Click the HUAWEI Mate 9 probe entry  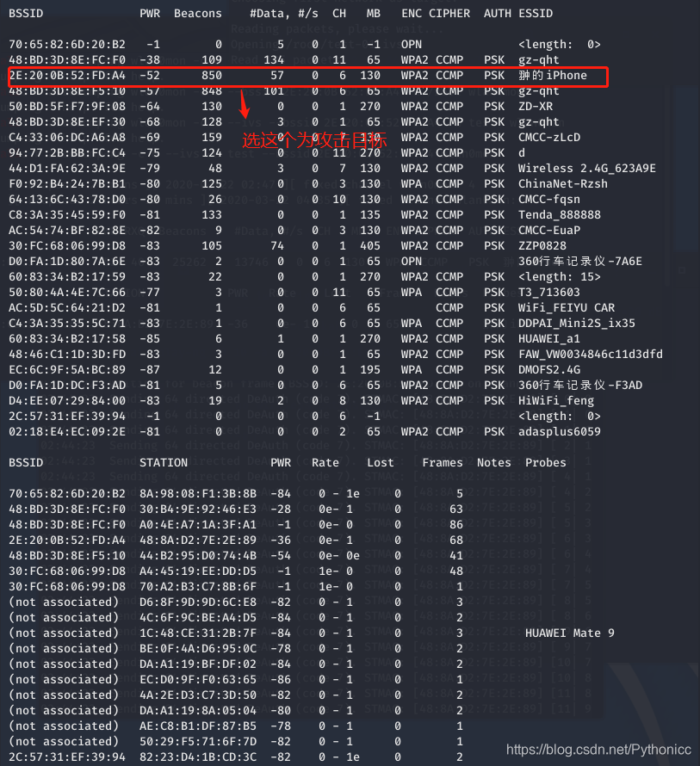(x=569, y=633)
